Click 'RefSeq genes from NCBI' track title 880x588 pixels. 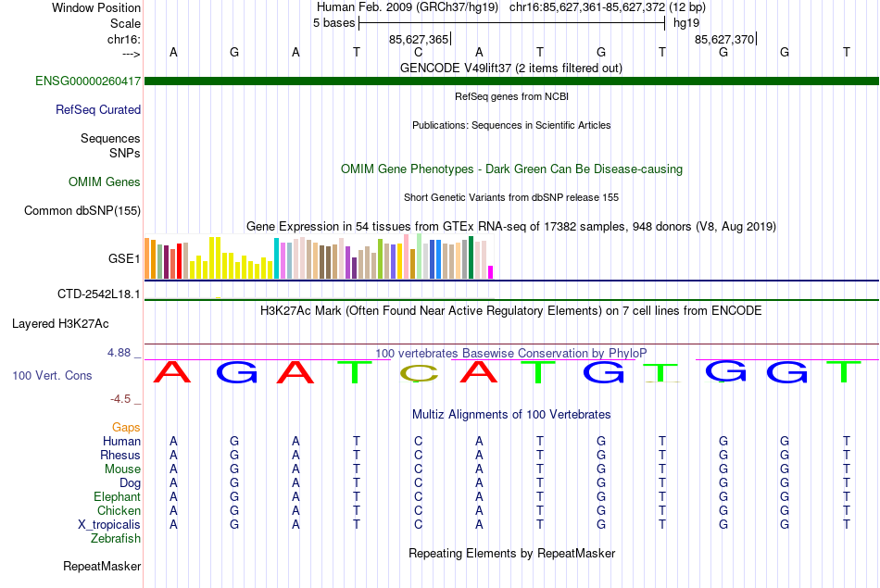[x=511, y=96]
